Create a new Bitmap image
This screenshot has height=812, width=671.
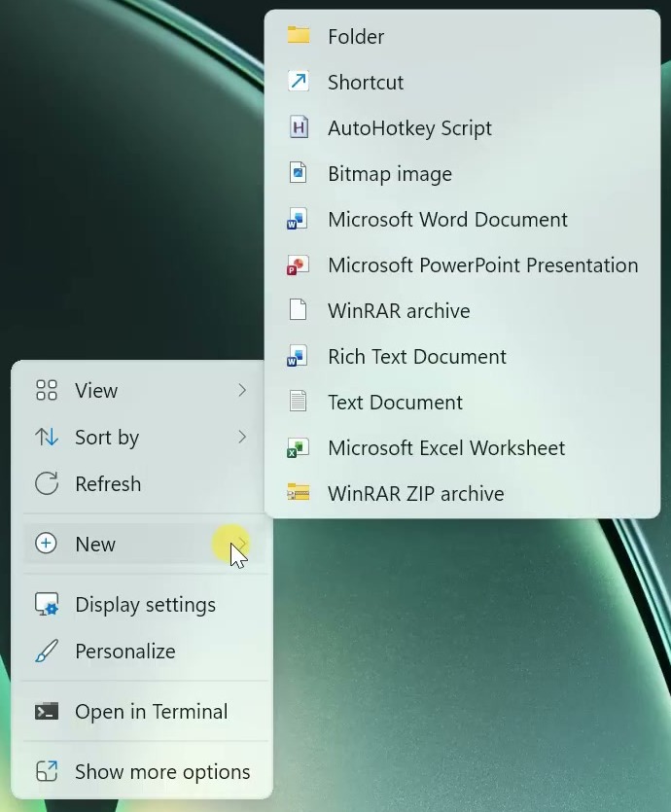[462, 173]
